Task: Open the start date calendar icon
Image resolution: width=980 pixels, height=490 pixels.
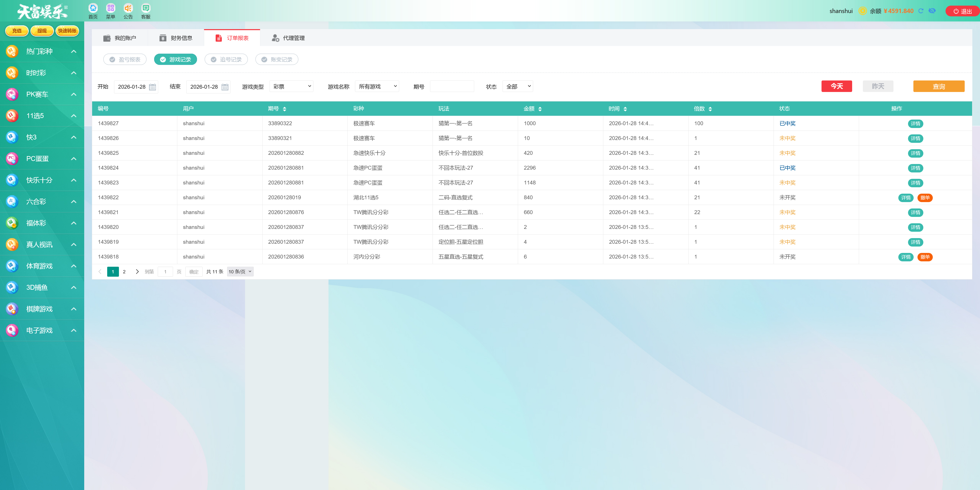Action: 153,87
